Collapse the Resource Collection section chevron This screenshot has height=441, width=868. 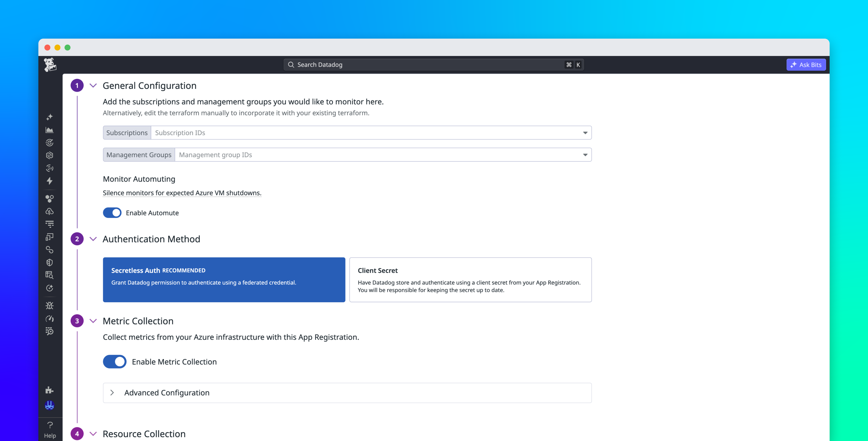point(93,434)
